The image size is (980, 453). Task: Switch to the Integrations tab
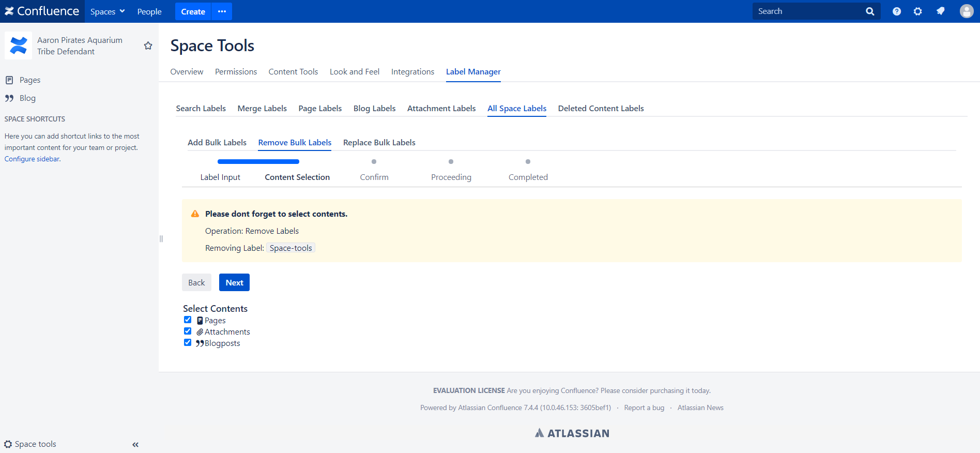tap(412, 72)
